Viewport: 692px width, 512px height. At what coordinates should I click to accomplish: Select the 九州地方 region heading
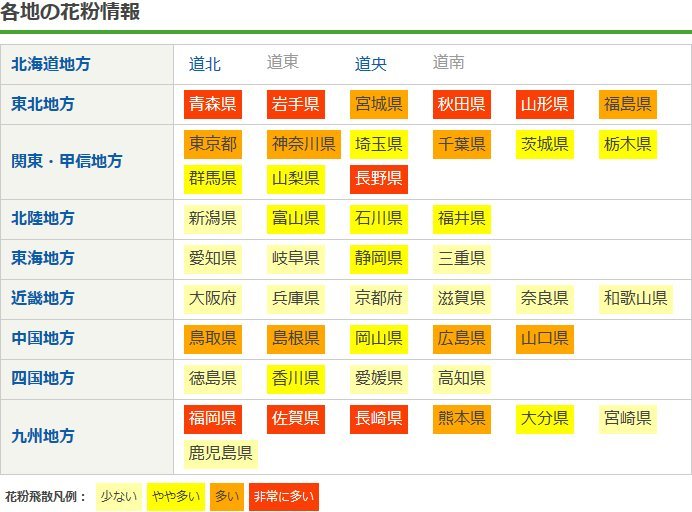click(43, 436)
